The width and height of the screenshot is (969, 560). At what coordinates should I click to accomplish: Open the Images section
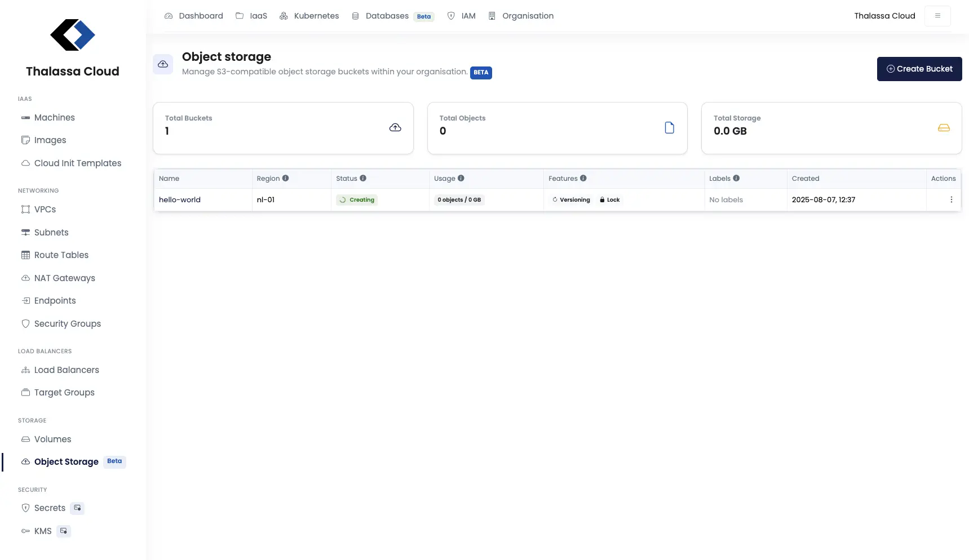50,140
